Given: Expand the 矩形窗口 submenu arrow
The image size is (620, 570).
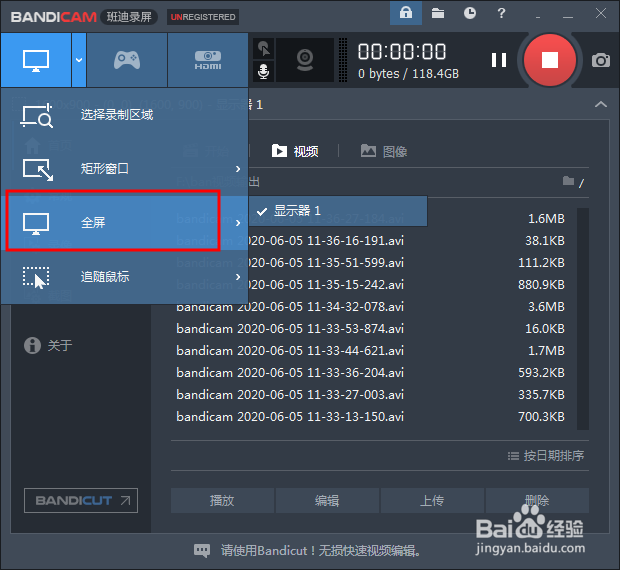Looking at the screenshot, I should pos(238,169).
